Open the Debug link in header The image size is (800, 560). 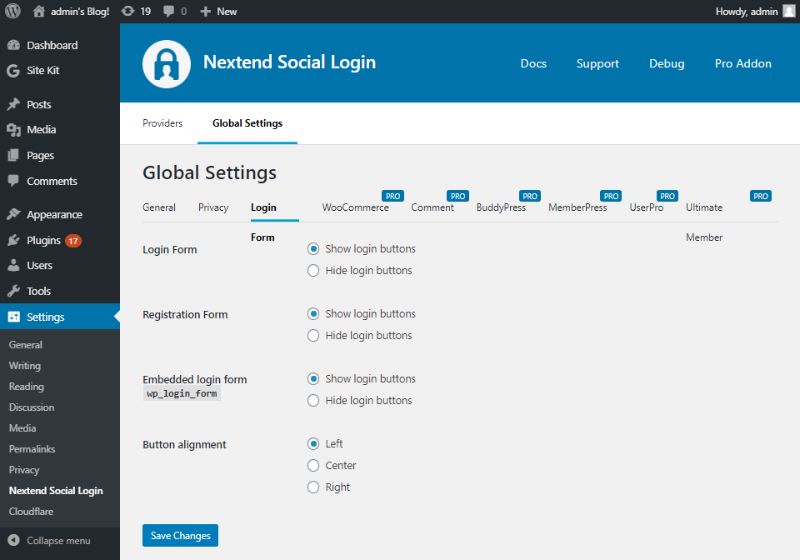click(x=666, y=64)
